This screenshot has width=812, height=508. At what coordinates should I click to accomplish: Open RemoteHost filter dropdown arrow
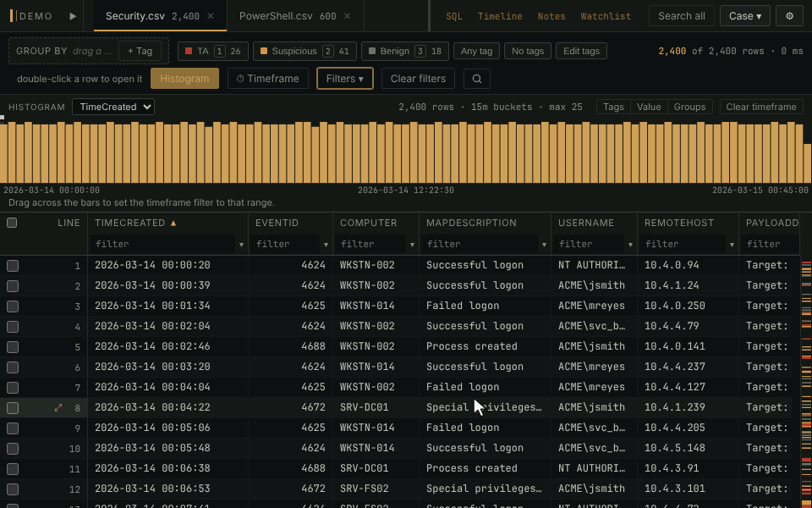732,245
